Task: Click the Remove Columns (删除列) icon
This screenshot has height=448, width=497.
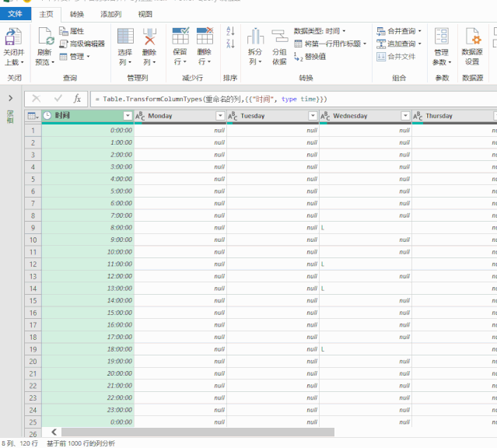Action: (149, 36)
